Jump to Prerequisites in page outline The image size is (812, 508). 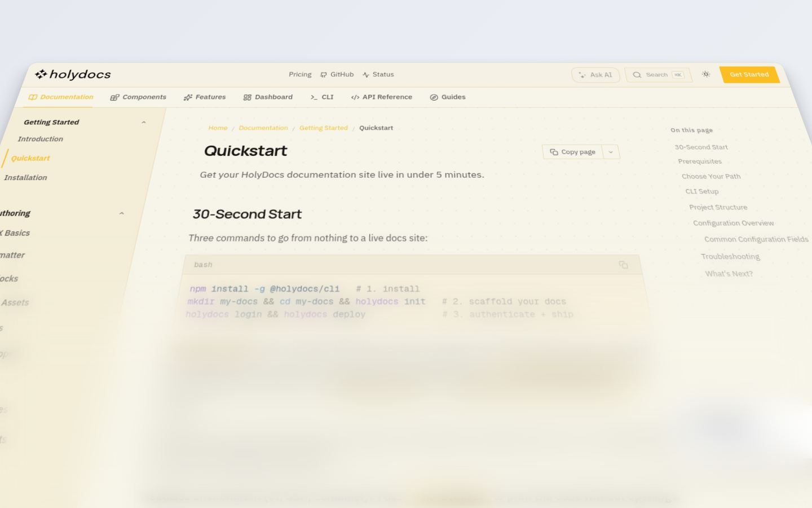tap(700, 161)
